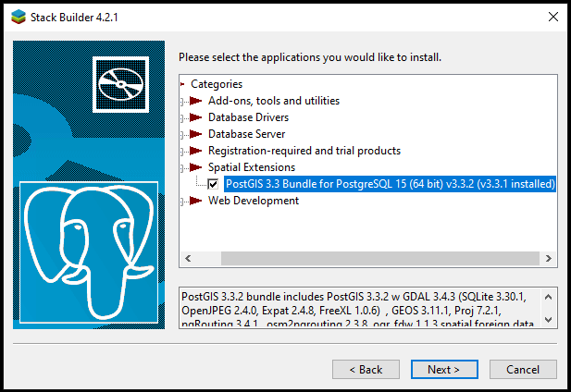Select the Web Development label
Viewport: 571px width, 392px height.
pos(254,201)
